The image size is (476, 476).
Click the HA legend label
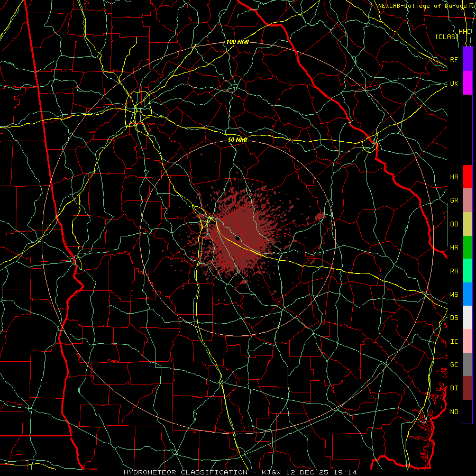(454, 177)
